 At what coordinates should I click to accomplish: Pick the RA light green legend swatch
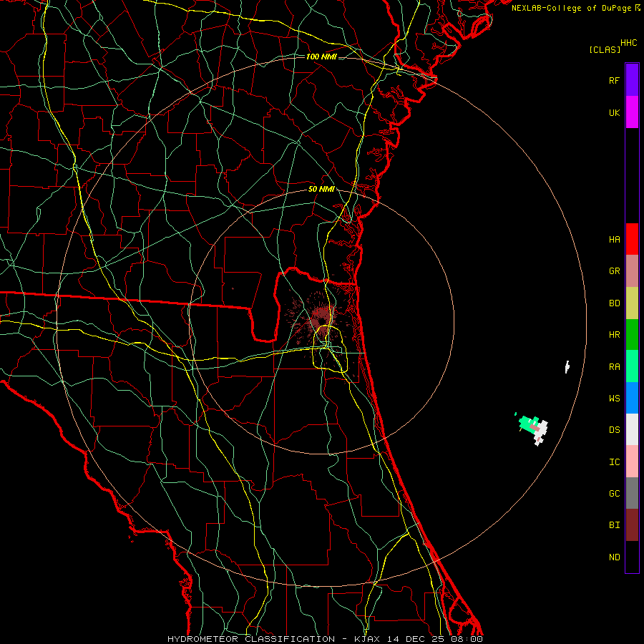632,366
